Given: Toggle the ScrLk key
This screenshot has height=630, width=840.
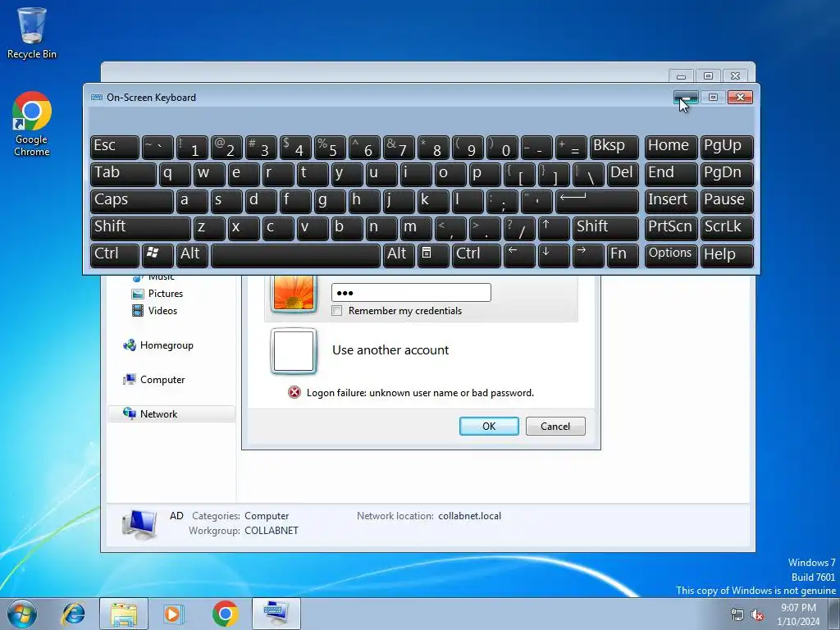Looking at the screenshot, I should (x=727, y=229).
